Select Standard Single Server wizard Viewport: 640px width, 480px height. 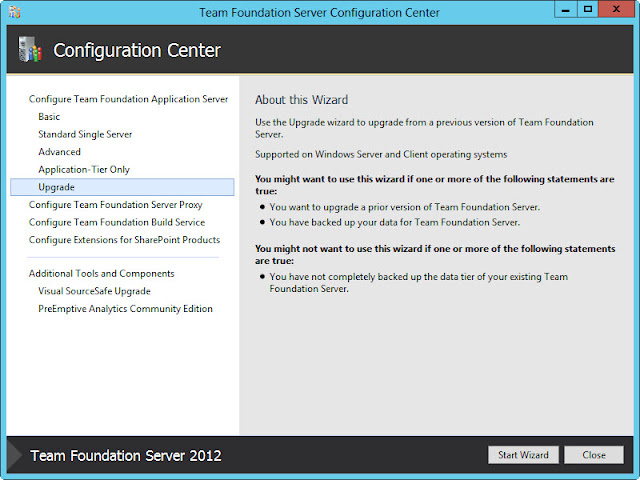click(85, 134)
